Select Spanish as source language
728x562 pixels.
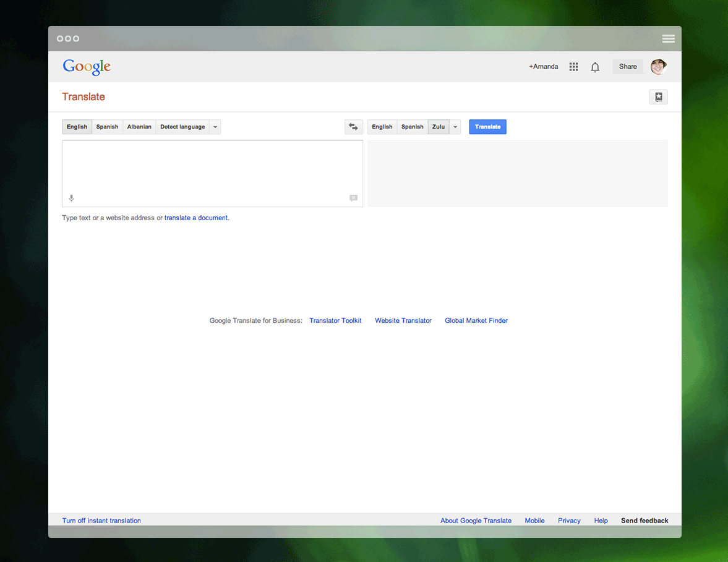[107, 127]
